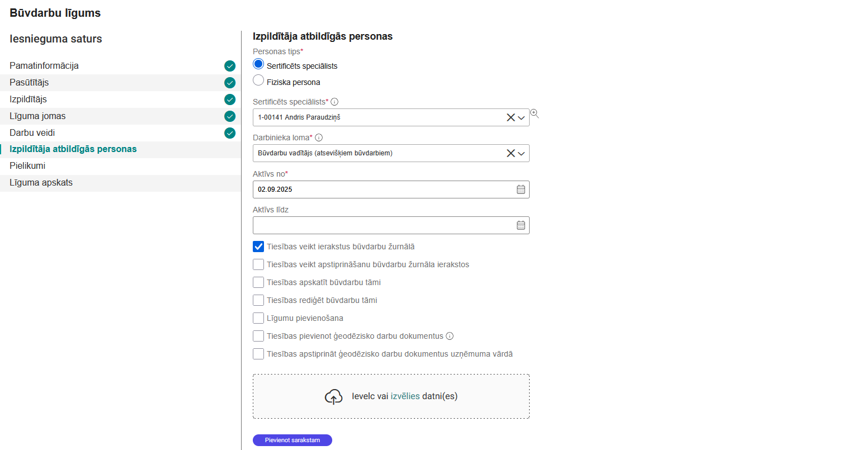Clear the Darbinieka loma selection with X
Viewport: 868px width, 450px height.
click(x=511, y=153)
